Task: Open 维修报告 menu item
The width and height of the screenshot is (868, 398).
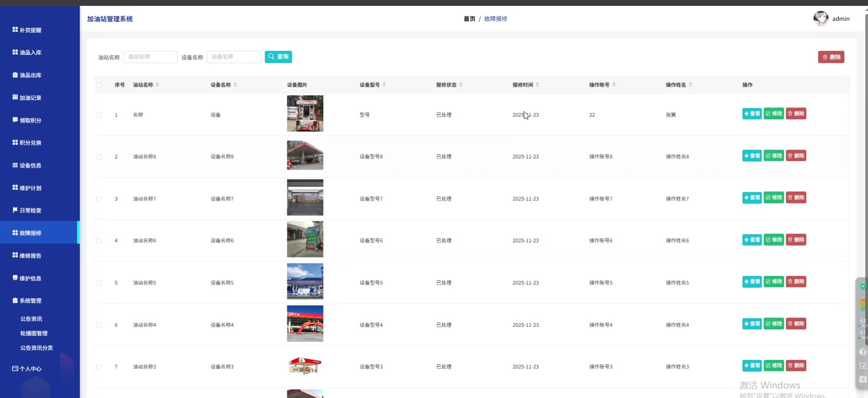Action: pyautogui.click(x=30, y=256)
